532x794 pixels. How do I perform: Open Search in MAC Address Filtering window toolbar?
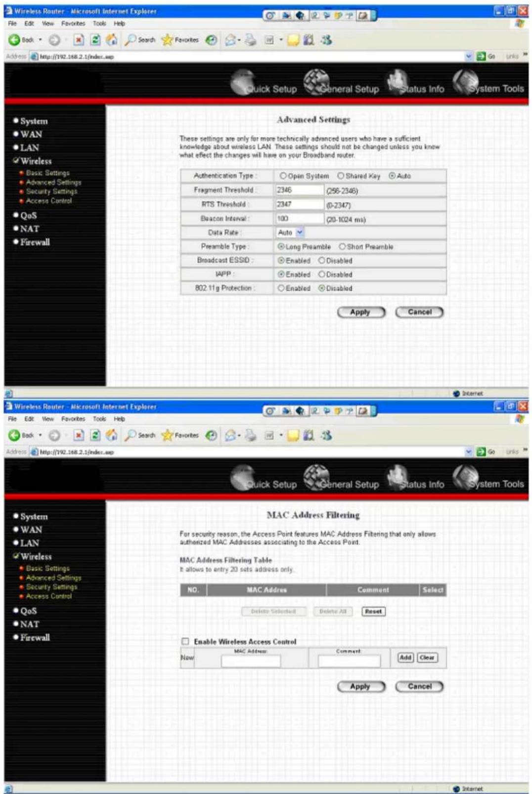pyautogui.click(x=140, y=436)
